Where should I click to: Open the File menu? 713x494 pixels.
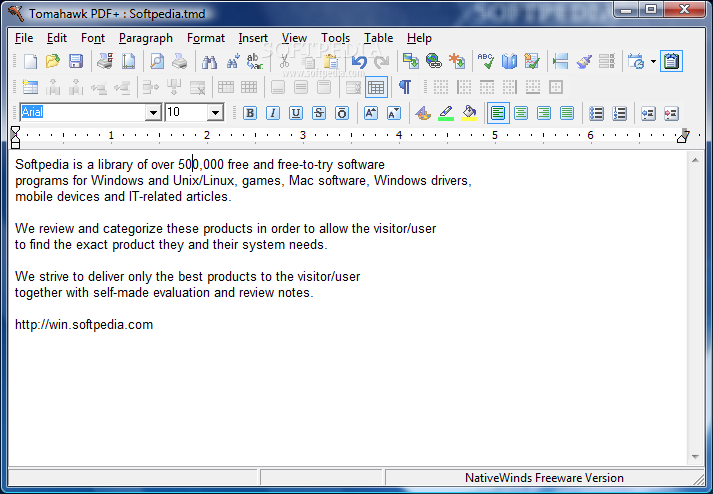[x=24, y=38]
